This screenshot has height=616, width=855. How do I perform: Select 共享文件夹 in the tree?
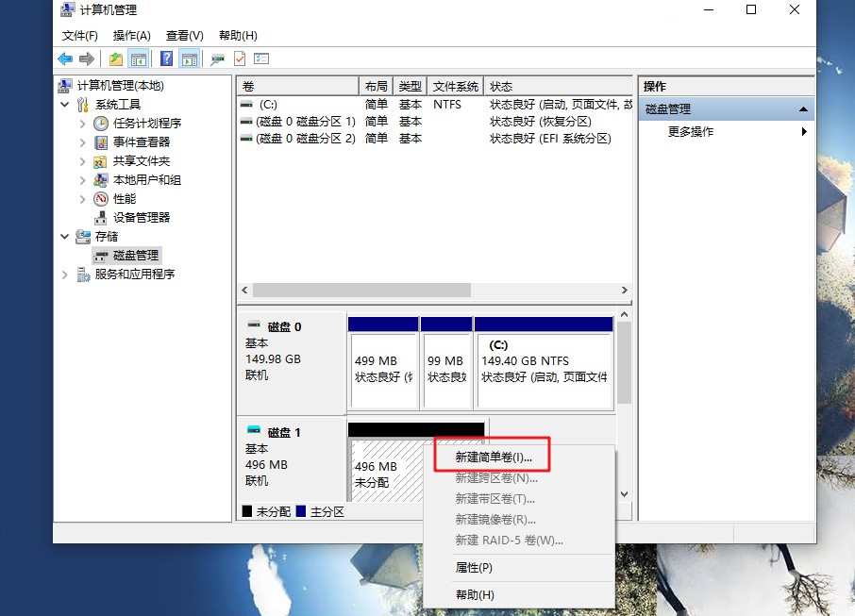142,161
